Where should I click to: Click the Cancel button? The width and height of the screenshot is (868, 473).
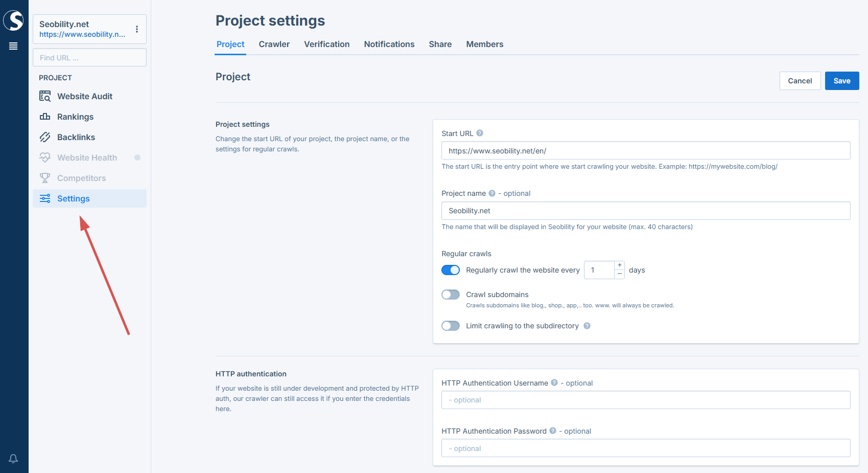(800, 81)
